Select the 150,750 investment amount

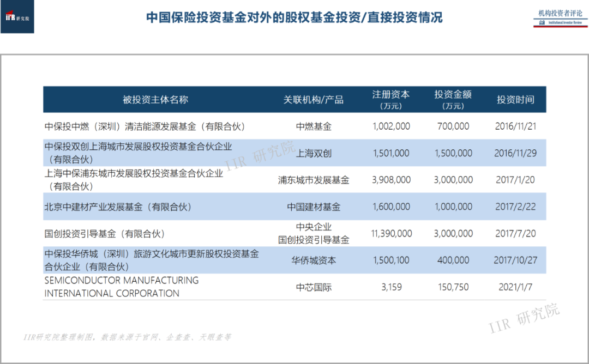[x=453, y=288]
